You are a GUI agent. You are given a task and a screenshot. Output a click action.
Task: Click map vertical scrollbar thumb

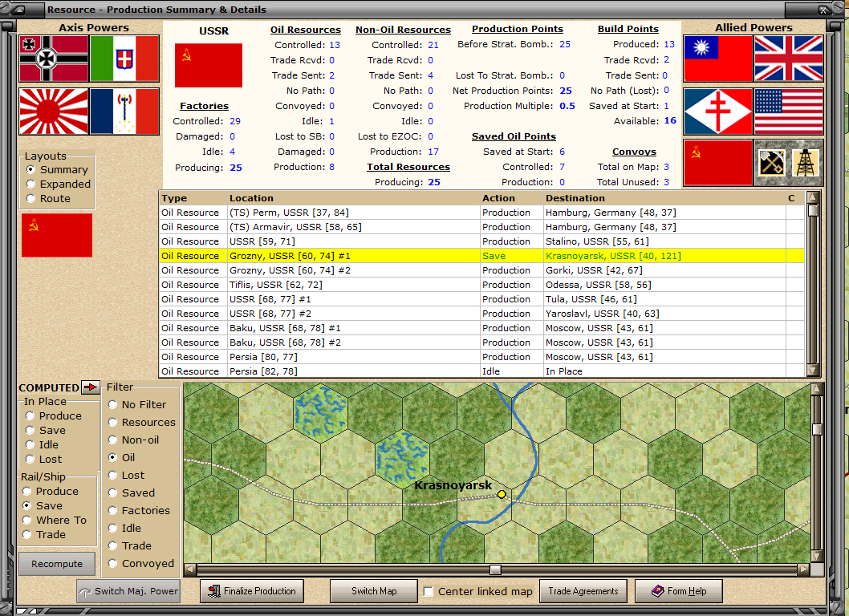point(817,429)
